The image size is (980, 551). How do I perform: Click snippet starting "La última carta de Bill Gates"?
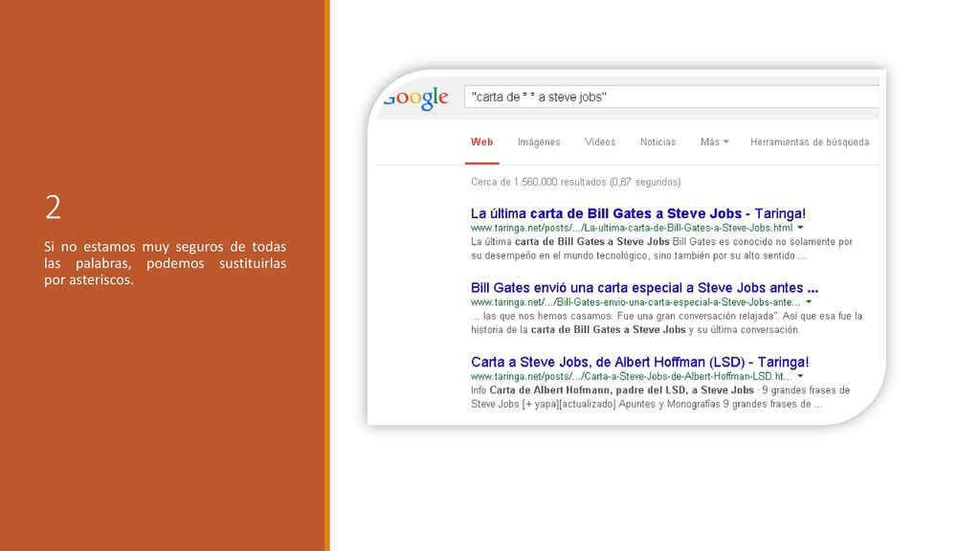coord(661,249)
